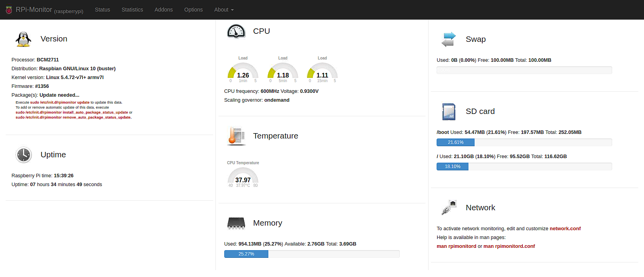Click the Network cable icon
The height and width of the screenshot is (277, 644).
(x=449, y=208)
